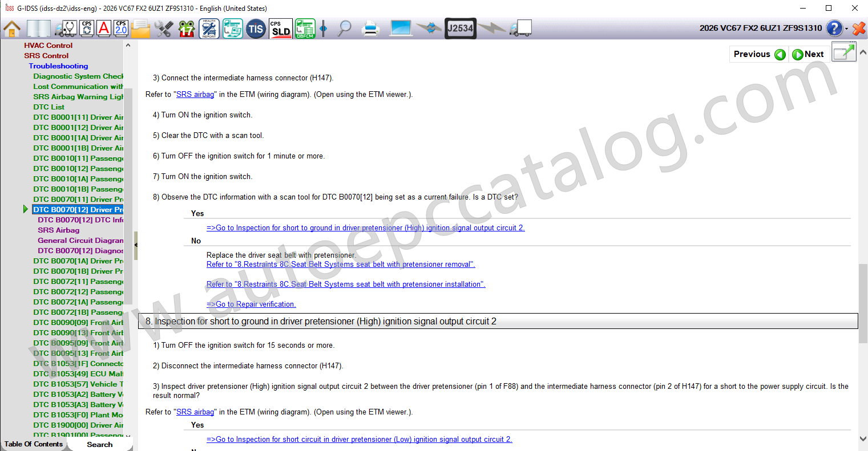
Task: Click the green frog 17 icon
Action: click(187, 28)
